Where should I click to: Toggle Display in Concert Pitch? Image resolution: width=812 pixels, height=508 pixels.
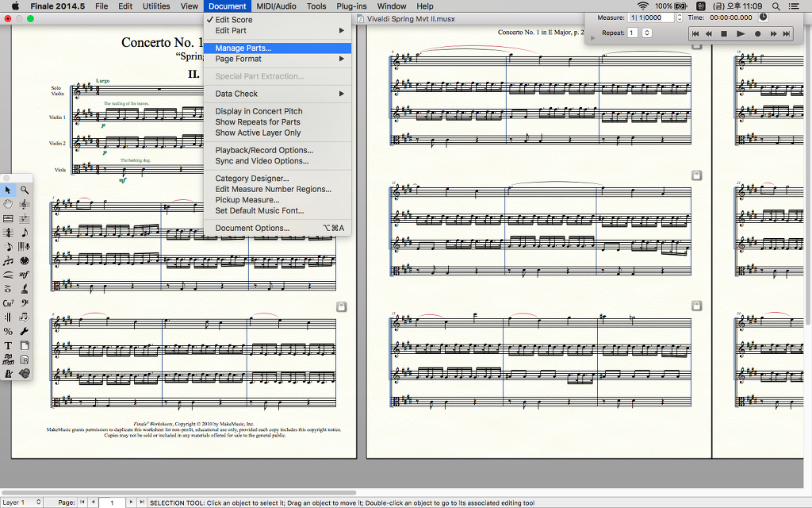259,111
